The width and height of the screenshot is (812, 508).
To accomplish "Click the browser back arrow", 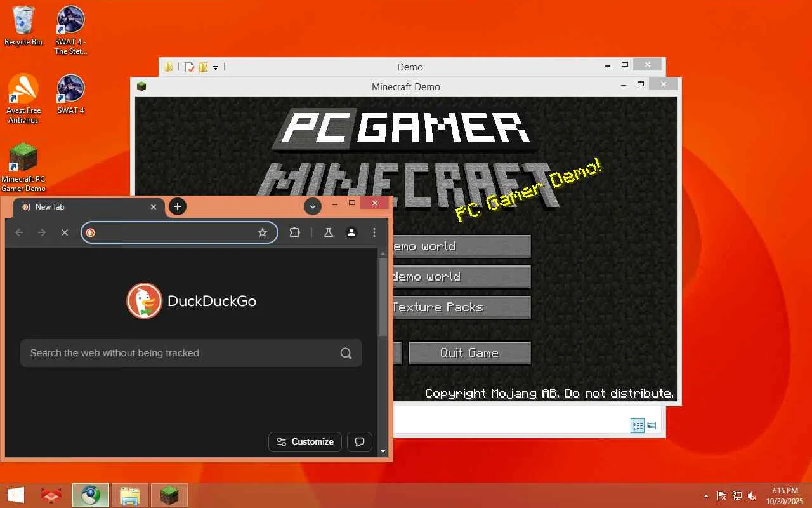I will click(x=19, y=232).
